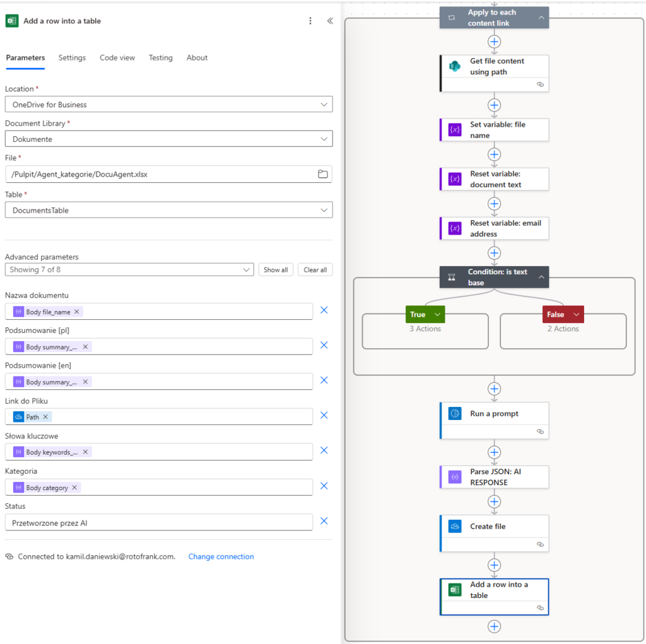
Task: Open the folder picker for the File field
Action: [x=322, y=174]
